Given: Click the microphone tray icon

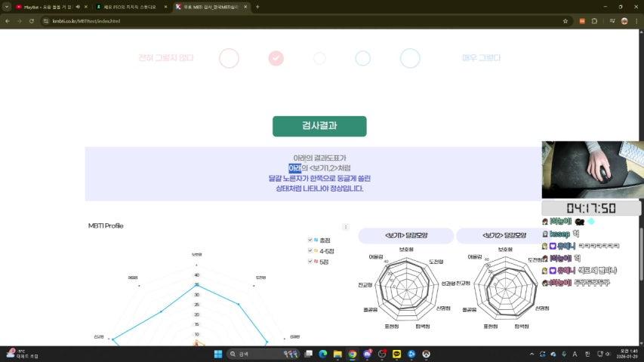Looking at the screenshot, I should point(564,354).
